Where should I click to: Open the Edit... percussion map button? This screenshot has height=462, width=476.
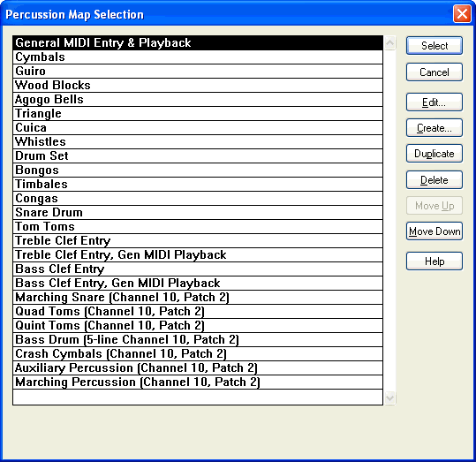click(434, 102)
